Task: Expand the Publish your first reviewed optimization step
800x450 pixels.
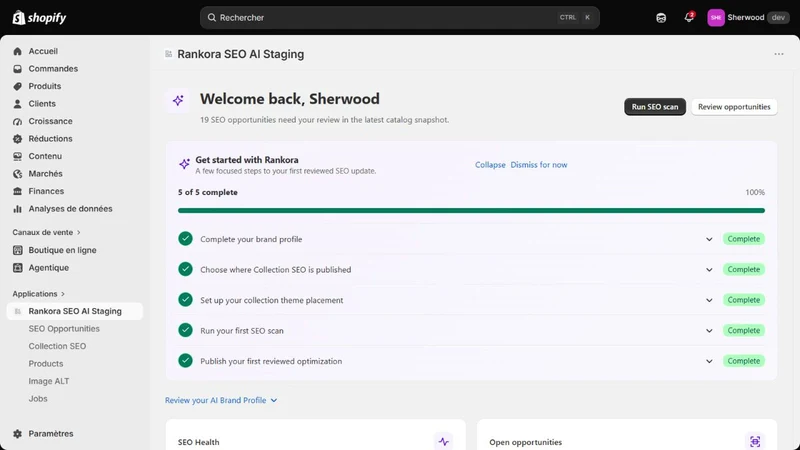Action: coord(709,361)
